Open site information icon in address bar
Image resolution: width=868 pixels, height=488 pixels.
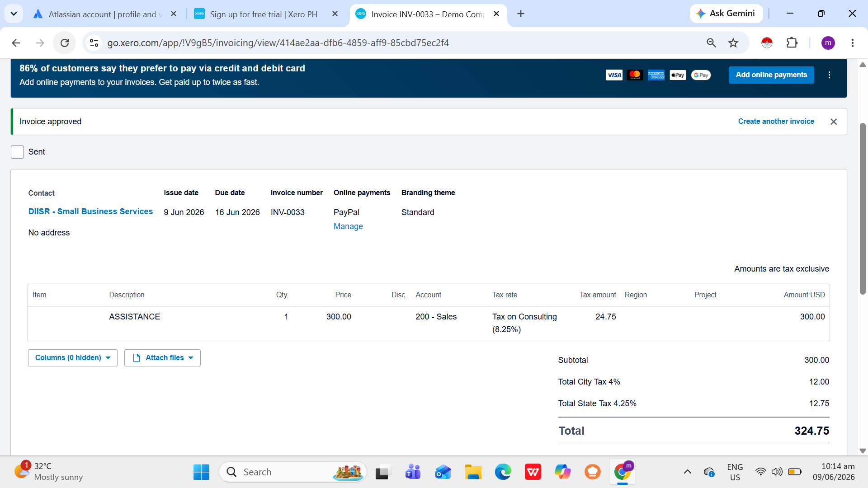pos(94,43)
